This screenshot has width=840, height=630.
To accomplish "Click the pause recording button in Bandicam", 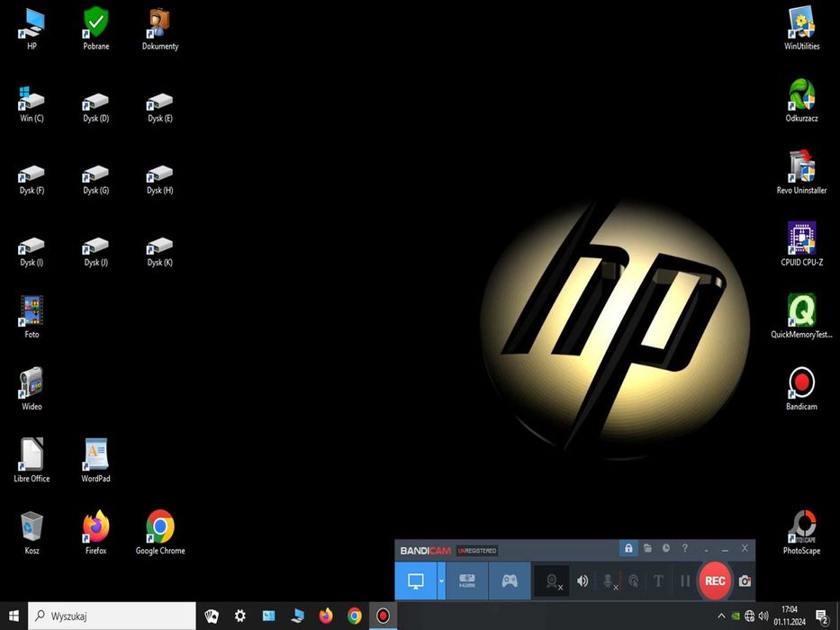I will 684,580.
